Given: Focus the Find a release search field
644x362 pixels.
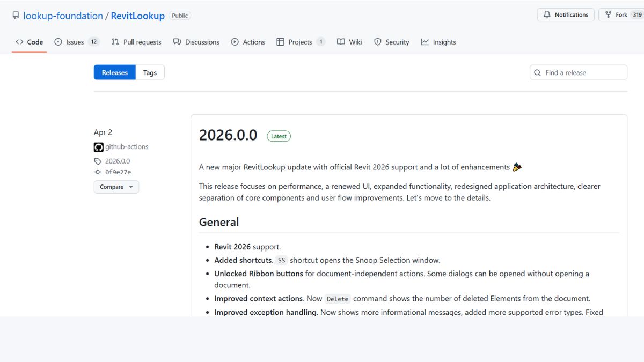Looking at the screenshot, I should click(x=579, y=72).
